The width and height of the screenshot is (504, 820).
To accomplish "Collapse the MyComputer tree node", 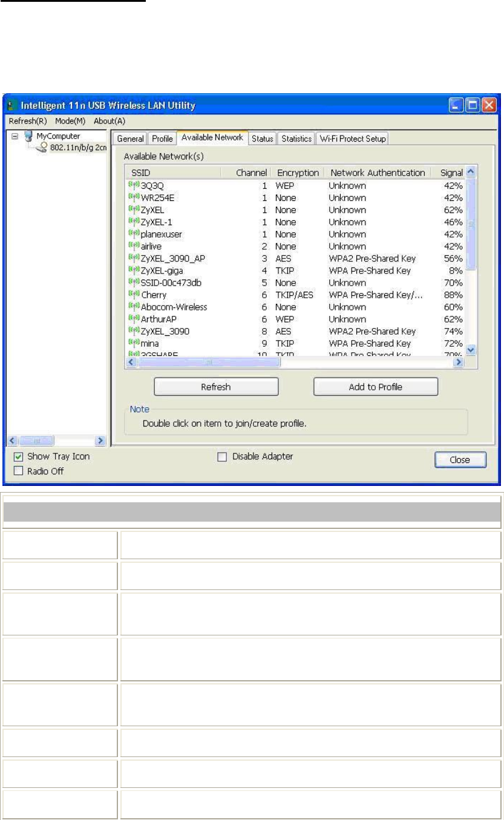I will [x=15, y=136].
